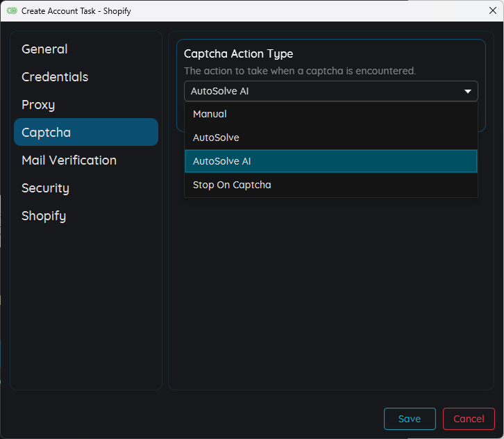Viewport: 504px width, 439px height.
Task: Open the Mail Verification tab
Action: pyautogui.click(x=69, y=160)
